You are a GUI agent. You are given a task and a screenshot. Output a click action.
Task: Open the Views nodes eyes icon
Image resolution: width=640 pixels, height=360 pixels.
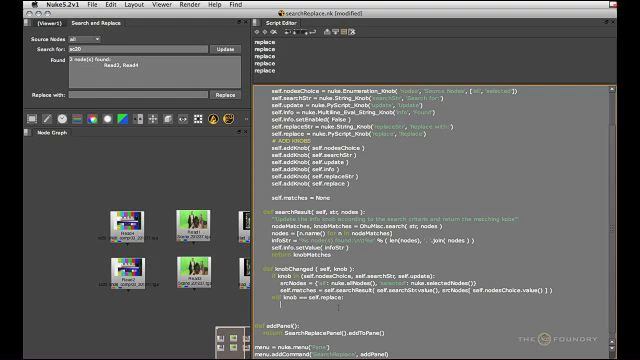tap(183, 119)
